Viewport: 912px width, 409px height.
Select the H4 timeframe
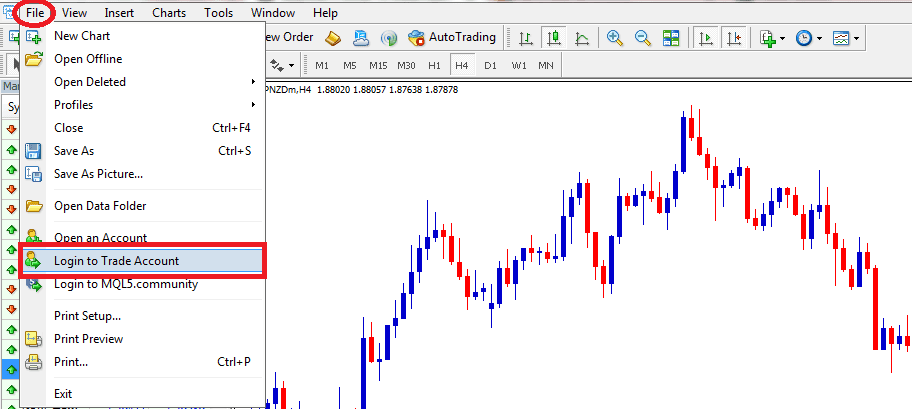[462, 65]
